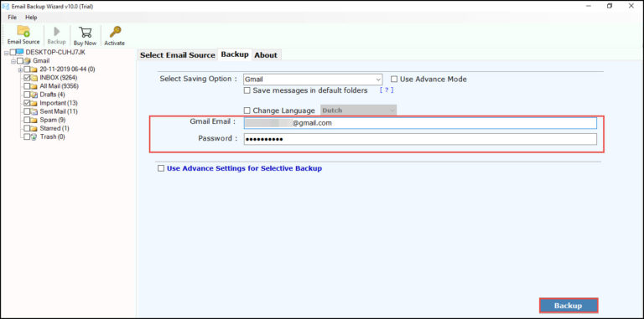Select the Drafts (4) tree label
The height and width of the screenshot is (319, 644).
[52, 95]
